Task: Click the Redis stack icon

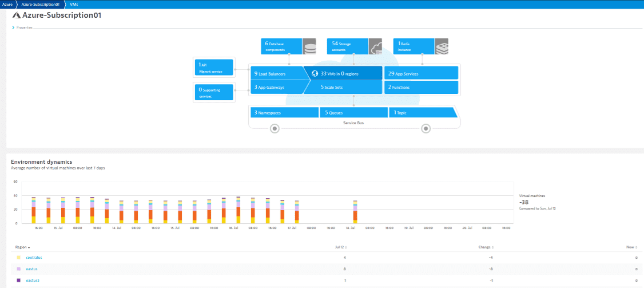Action: 442,46
